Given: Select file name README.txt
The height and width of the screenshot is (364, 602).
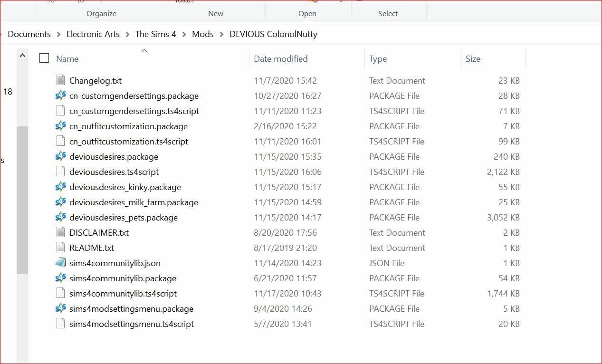Looking at the screenshot, I should [x=92, y=248].
